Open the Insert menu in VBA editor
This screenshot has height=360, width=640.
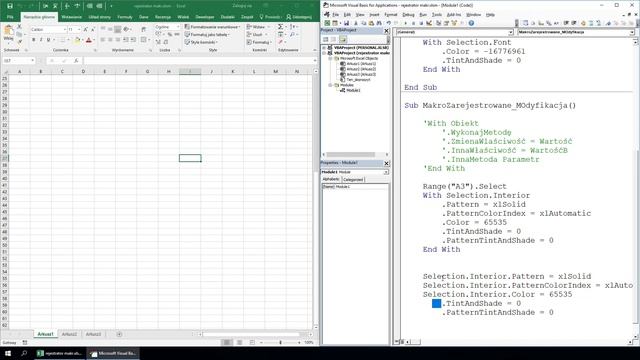(x=374, y=15)
